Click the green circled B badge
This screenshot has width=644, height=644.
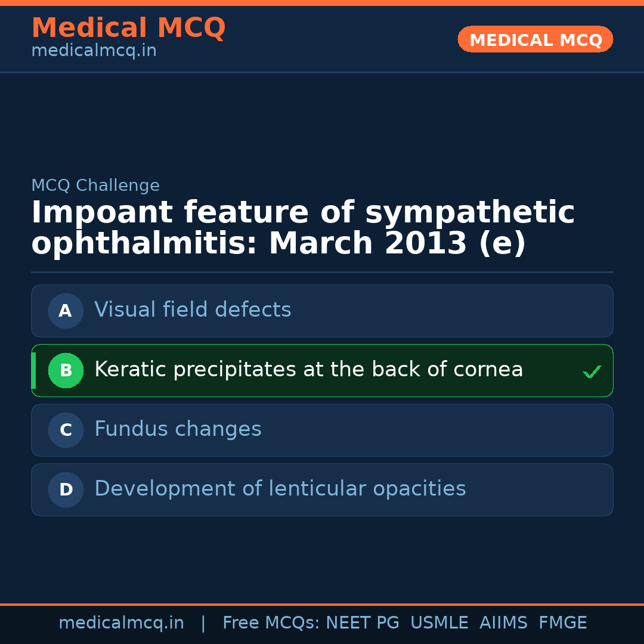click(66, 370)
